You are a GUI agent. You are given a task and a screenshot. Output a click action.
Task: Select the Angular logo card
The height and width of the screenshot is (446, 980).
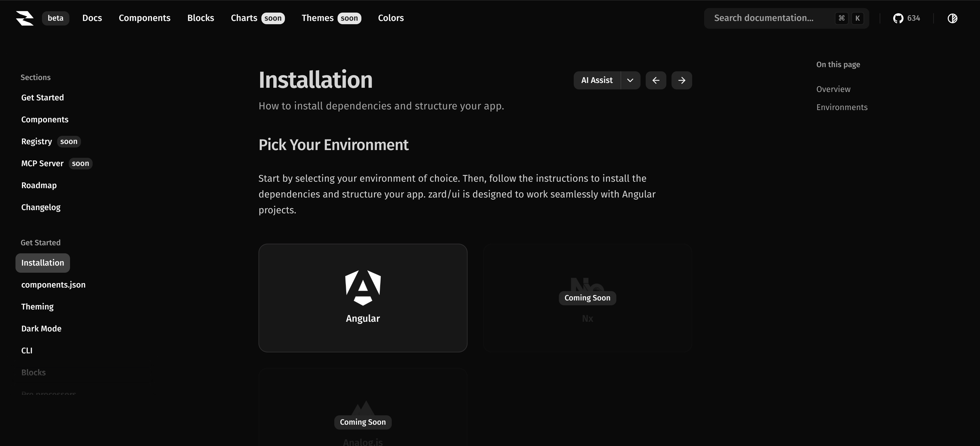[x=363, y=298]
